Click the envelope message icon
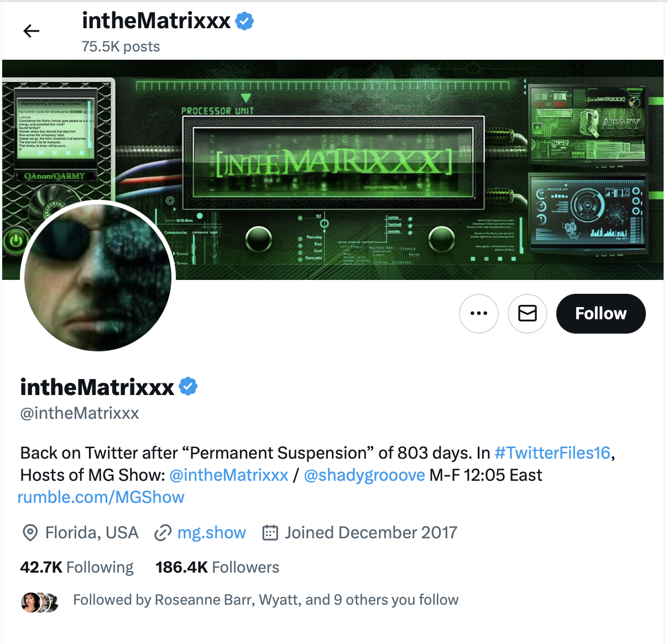Screen dimensions: 668x644 pyautogui.click(x=528, y=314)
